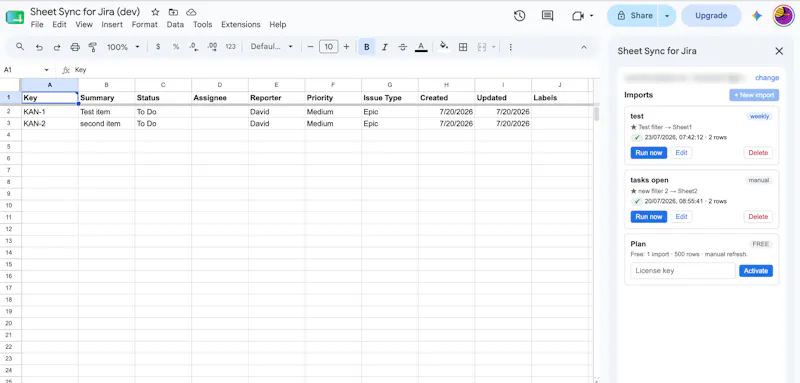Open the Share dropdown arrow
The height and width of the screenshot is (383, 800).
[667, 16]
